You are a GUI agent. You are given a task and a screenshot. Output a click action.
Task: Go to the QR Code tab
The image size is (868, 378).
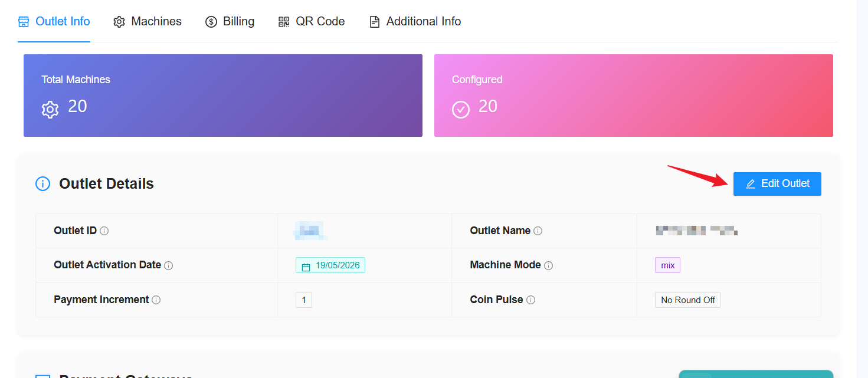tap(312, 21)
